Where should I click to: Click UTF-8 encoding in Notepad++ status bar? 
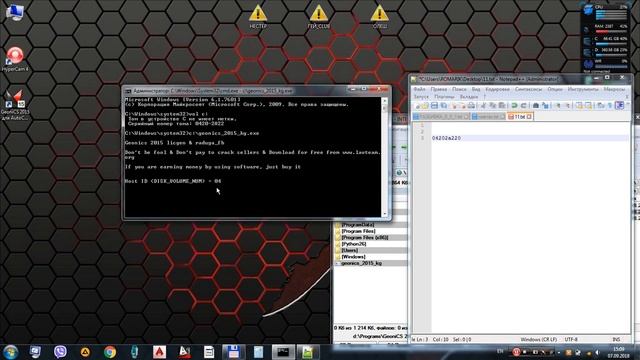point(571,340)
